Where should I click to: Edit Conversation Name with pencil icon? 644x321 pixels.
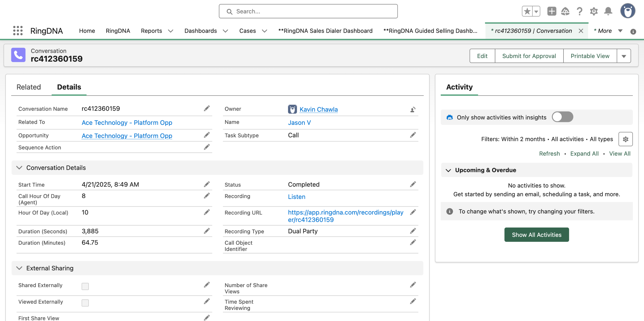(x=207, y=109)
